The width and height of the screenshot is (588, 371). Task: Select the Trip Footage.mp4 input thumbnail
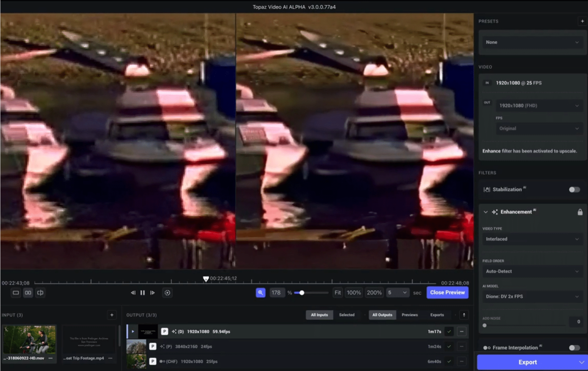pyautogui.click(x=89, y=339)
